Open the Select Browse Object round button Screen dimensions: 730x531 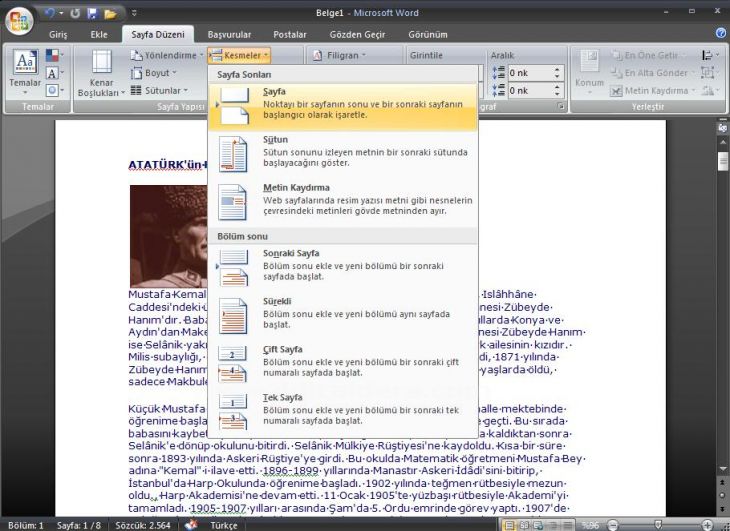point(723,496)
